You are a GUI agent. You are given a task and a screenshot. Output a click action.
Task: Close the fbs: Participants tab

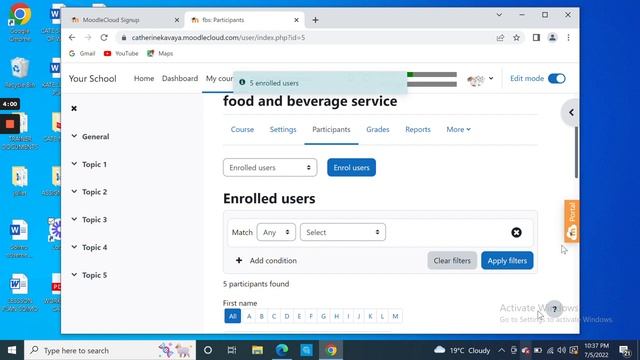[296, 20]
